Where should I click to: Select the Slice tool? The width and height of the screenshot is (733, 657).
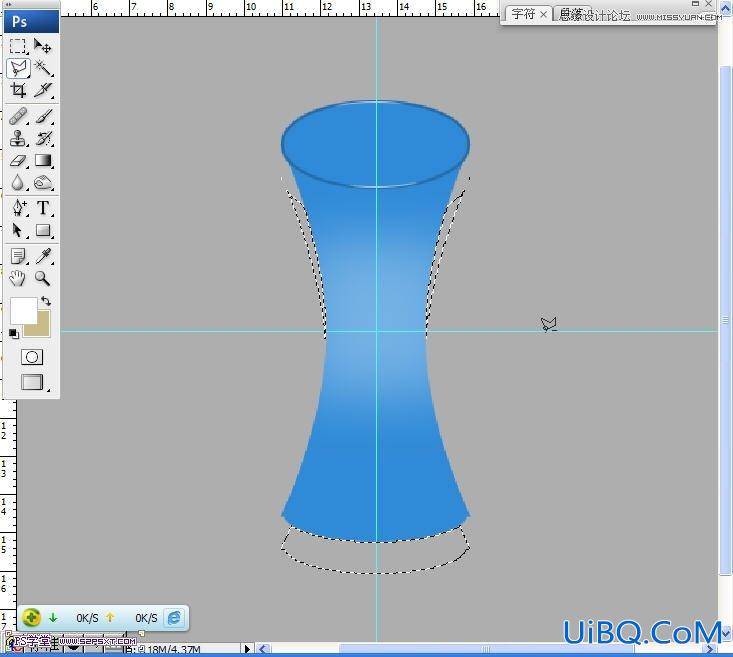(x=43, y=90)
